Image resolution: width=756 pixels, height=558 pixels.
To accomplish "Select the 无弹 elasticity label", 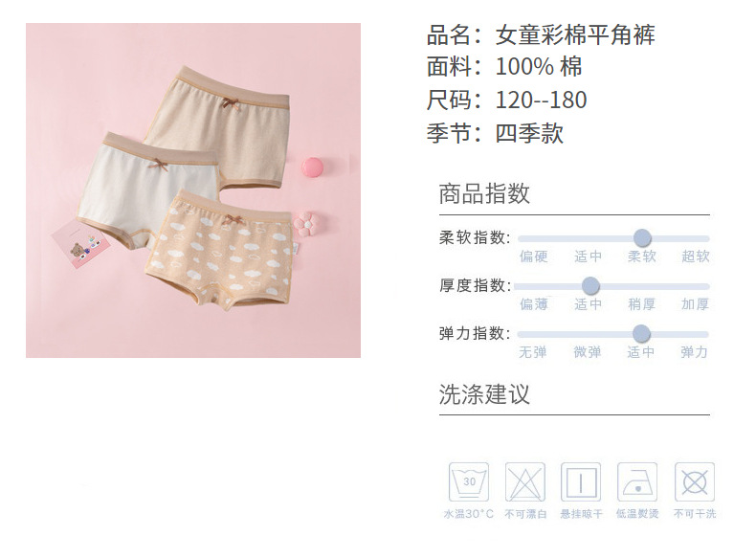I will click(533, 352).
